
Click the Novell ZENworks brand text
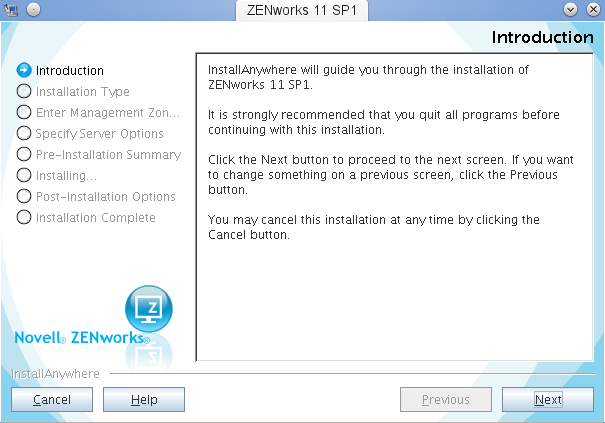click(82, 338)
